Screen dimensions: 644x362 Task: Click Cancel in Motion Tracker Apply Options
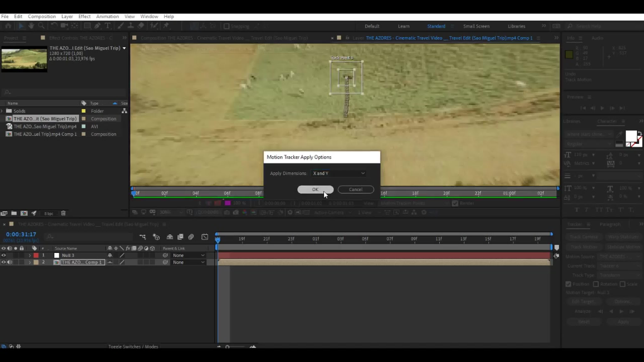(356, 189)
